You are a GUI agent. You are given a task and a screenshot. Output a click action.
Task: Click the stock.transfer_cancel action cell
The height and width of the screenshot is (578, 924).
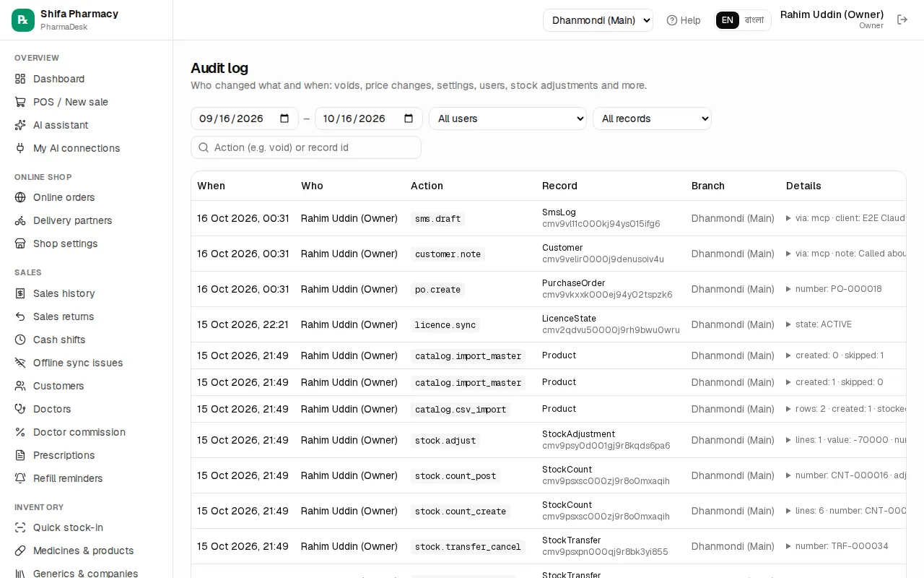(468, 547)
